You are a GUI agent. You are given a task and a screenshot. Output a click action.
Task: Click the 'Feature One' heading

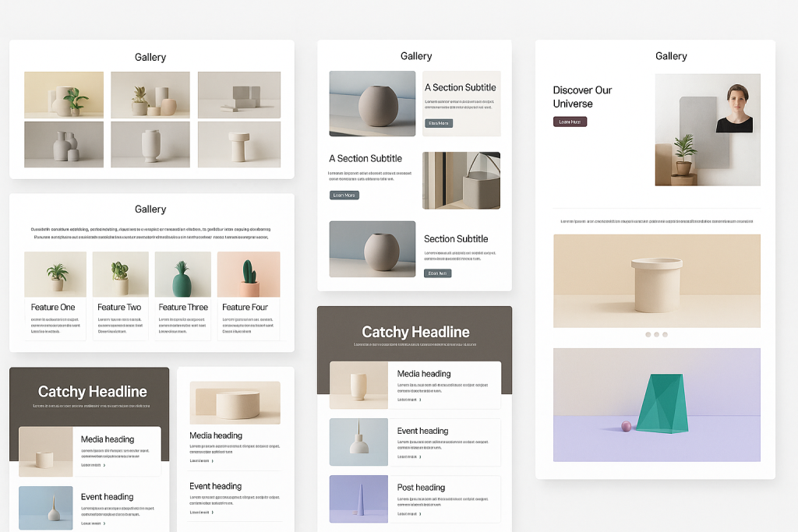pyautogui.click(x=53, y=307)
